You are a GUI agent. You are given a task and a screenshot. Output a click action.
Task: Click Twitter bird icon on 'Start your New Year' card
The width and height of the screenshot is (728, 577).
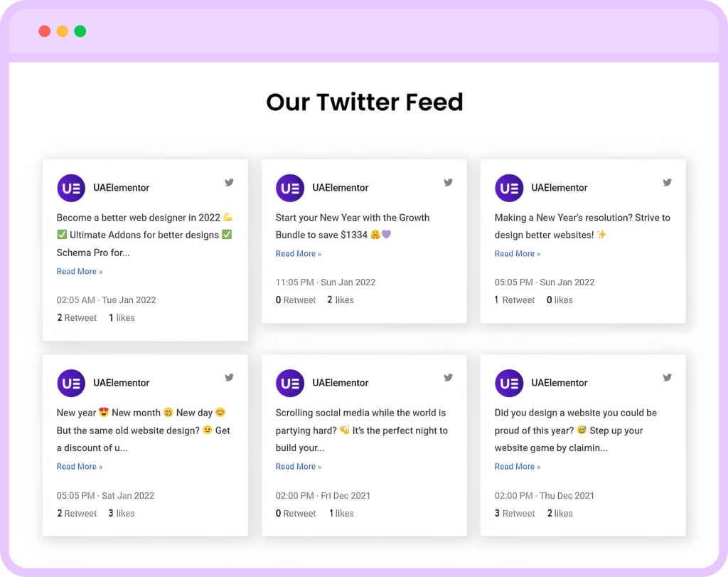pyautogui.click(x=449, y=182)
